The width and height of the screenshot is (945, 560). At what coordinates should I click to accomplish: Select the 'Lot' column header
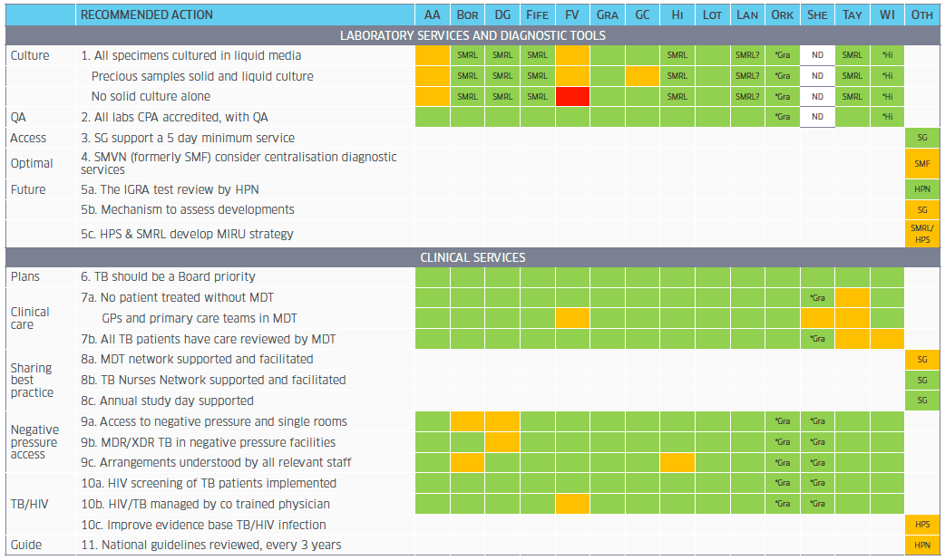tap(712, 15)
